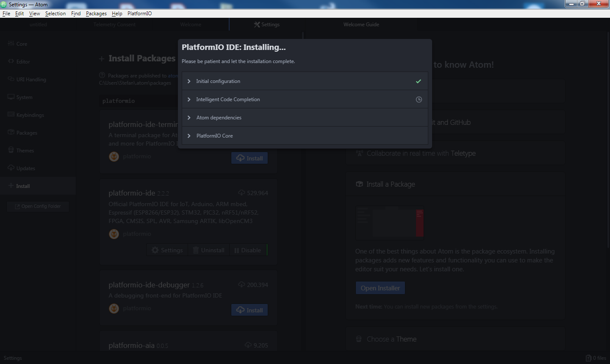Open Keybindings settings in sidebar
This screenshot has height=364, width=610.
click(38, 115)
